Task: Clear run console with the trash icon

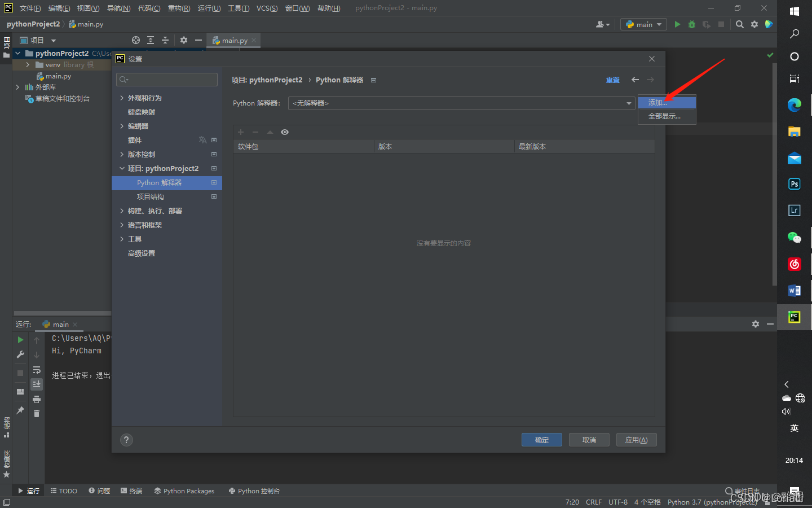Action: tap(37, 414)
